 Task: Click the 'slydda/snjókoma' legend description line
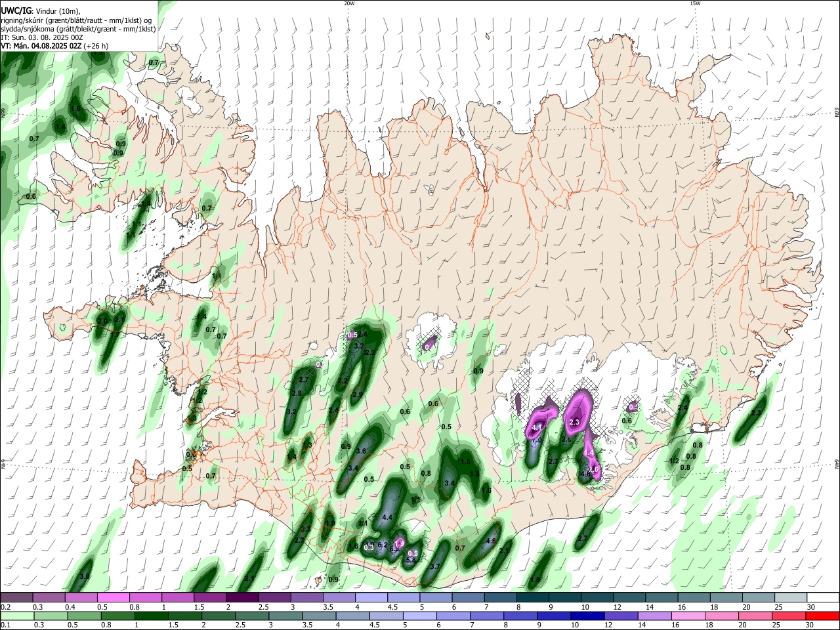point(78,29)
